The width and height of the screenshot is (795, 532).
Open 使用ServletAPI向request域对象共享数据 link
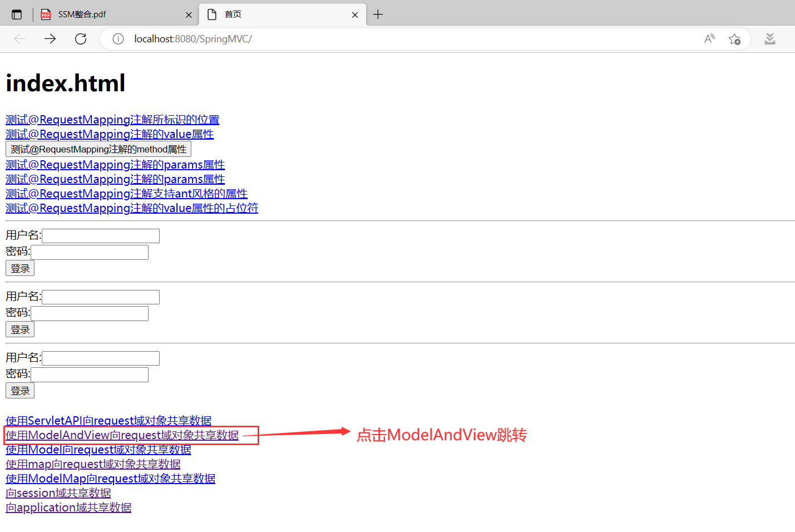click(x=108, y=421)
